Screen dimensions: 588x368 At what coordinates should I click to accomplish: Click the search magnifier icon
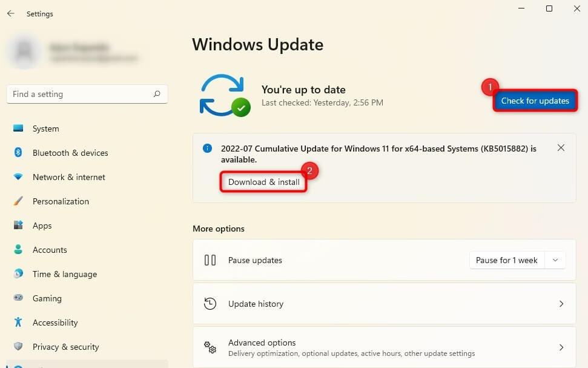[157, 94]
